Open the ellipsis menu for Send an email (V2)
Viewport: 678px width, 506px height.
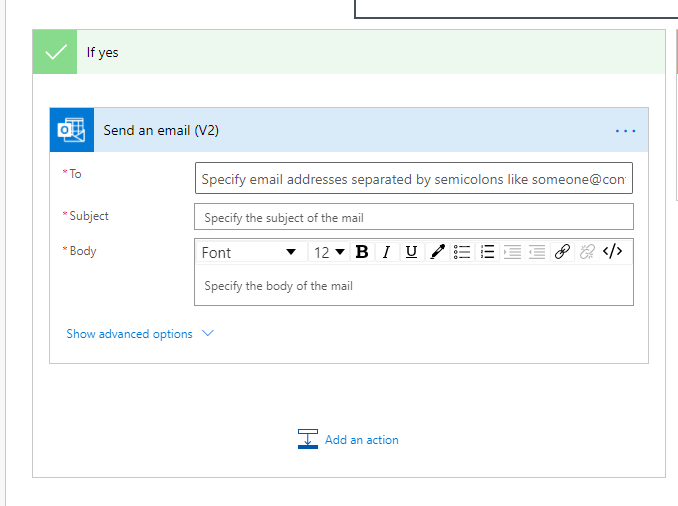pos(625,131)
